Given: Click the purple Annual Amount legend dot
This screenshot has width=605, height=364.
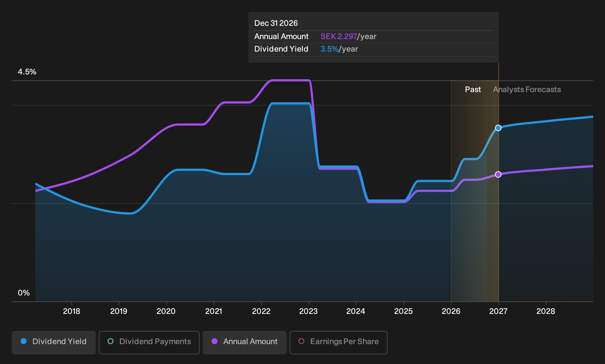Looking at the screenshot, I should 214,342.
